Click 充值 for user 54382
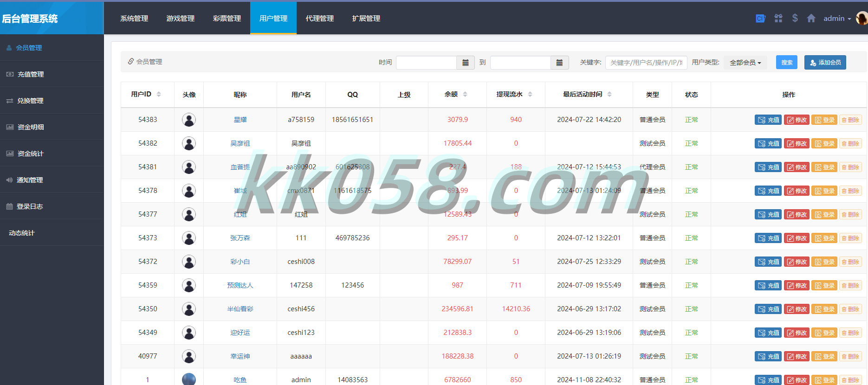 tap(768, 143)
